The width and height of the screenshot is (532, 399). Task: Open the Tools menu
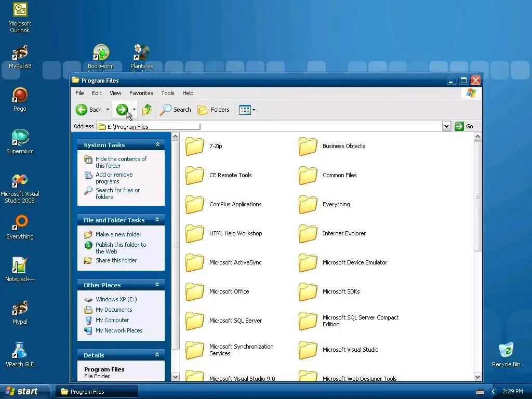pos(168,93)
